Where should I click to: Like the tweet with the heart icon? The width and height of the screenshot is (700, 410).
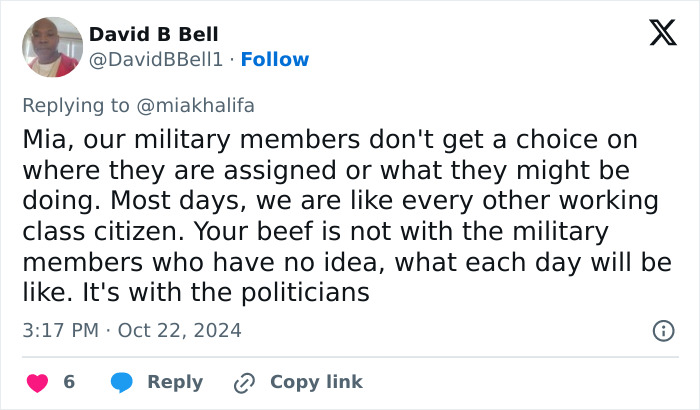[x=37, y=382]
